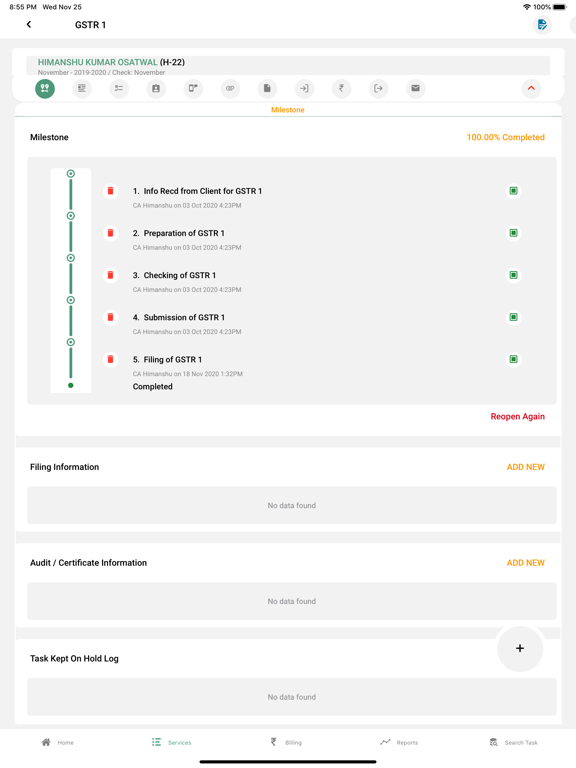The height and width of the screenshot is (768, 576).
Task: Go back using the left arrow
Action: coord(29,24)
